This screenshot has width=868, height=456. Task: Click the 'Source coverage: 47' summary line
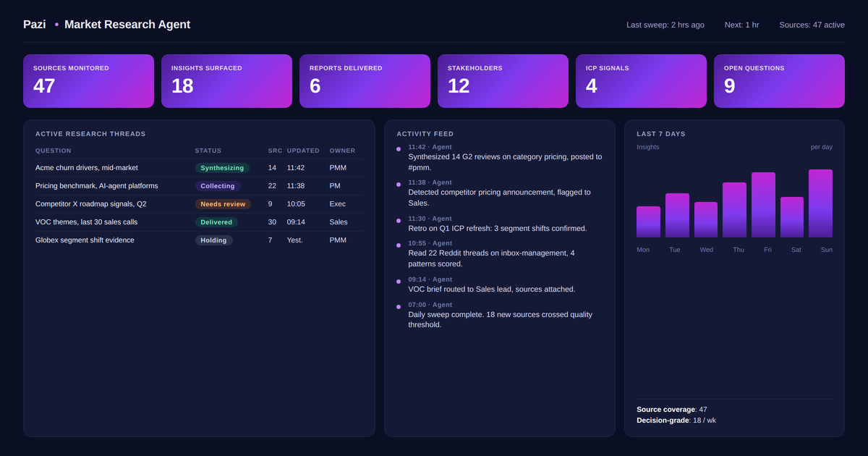click(672, 410)
